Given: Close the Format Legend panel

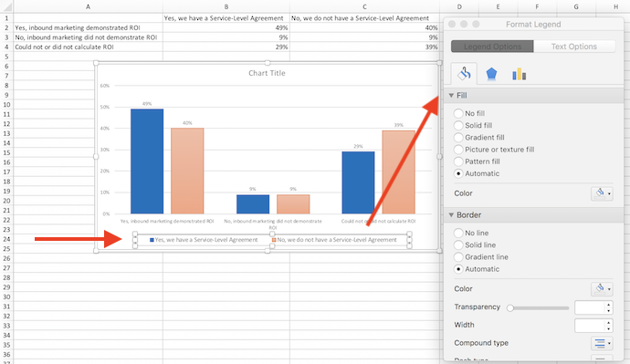Looking at the screenshot, I should click(452, 24).
